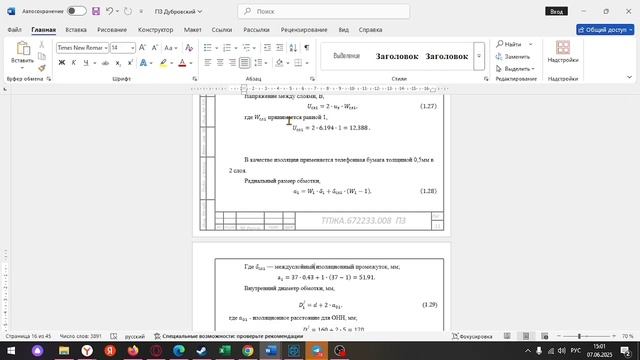Open the font size dropdown
640x360 pixels.
(x=133, y=48)
